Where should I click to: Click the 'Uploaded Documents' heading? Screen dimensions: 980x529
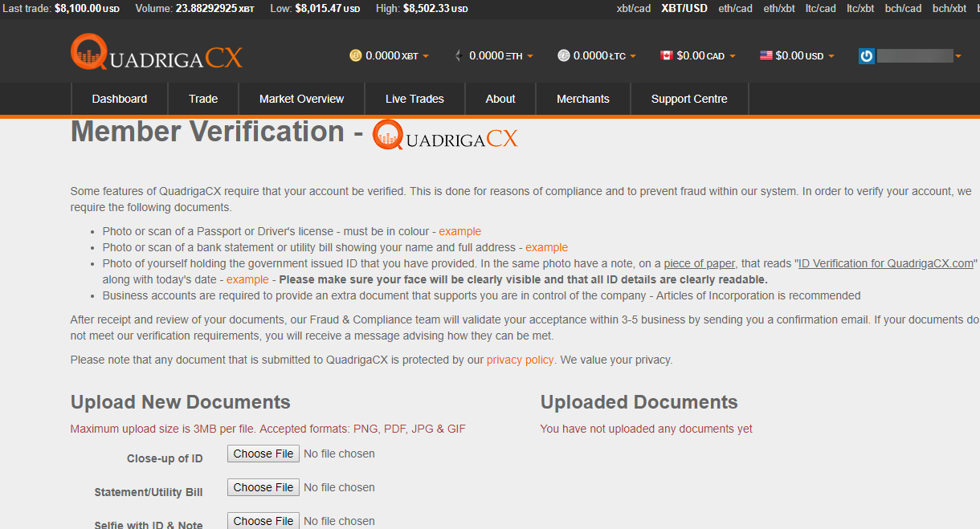(639, 402)
